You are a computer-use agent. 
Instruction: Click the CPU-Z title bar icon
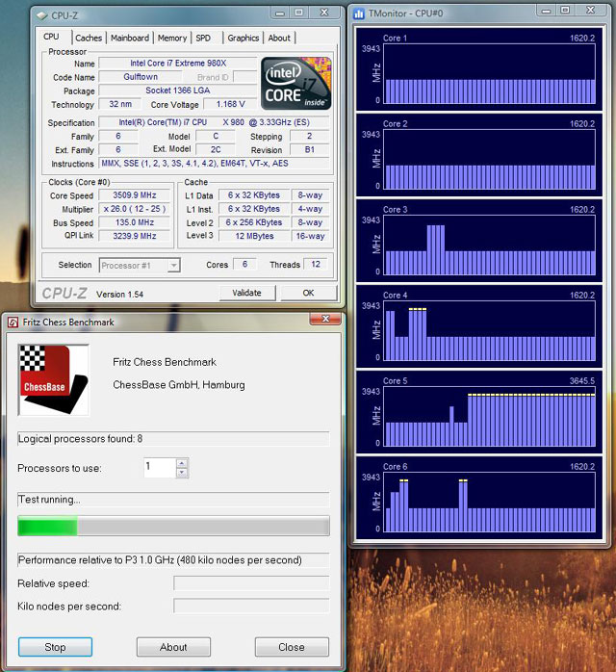click(42, 15)
